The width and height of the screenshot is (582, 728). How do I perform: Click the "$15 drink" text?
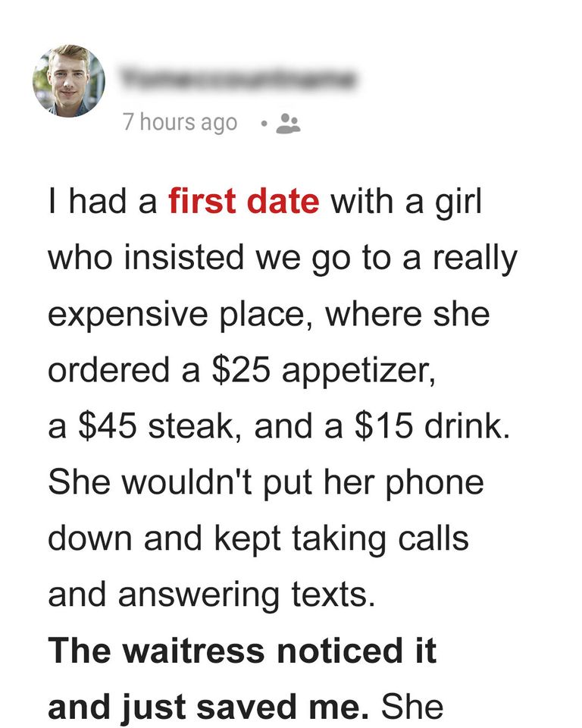pyautogui.click(x=428, y=426)
